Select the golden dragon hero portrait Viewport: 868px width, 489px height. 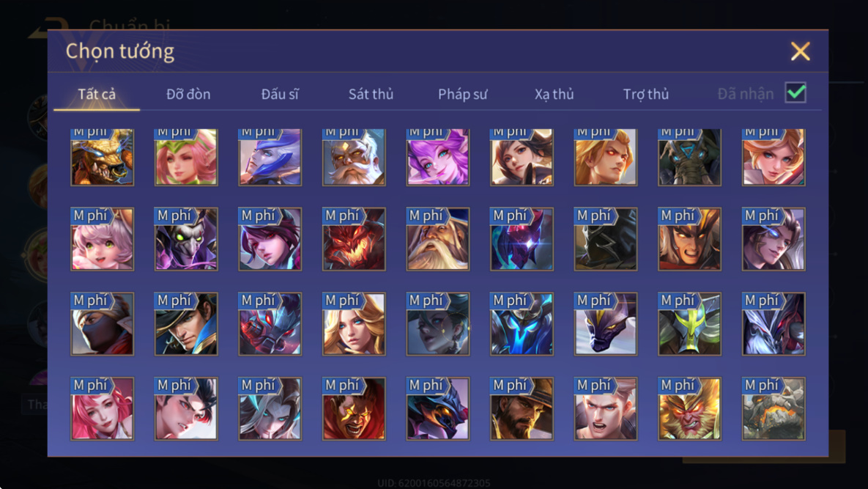(103, 158)
